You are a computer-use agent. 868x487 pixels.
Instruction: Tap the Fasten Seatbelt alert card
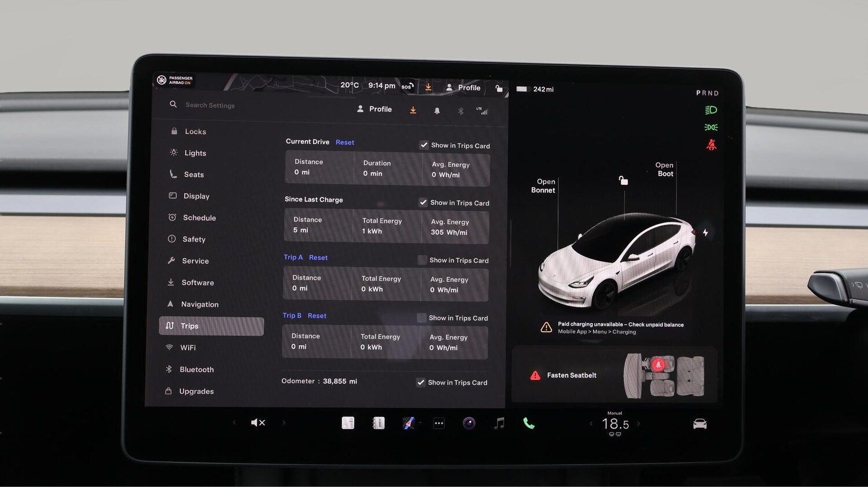click(615, 375)
